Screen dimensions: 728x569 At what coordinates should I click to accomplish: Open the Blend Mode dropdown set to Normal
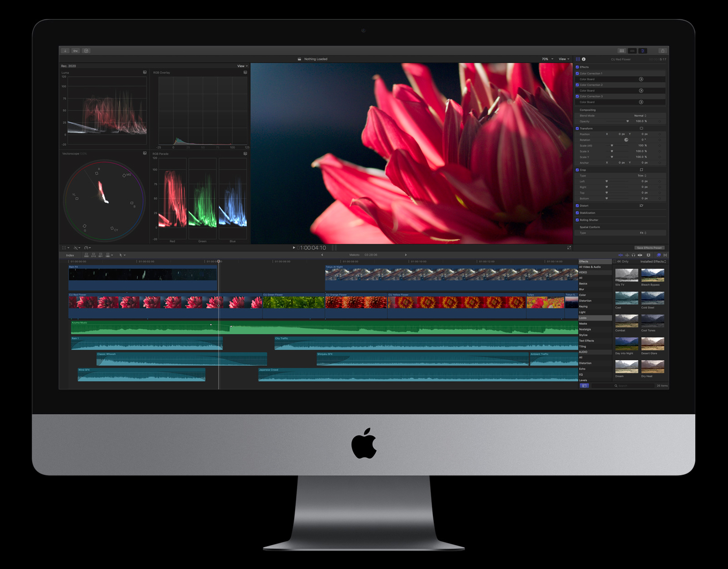pyautogui.click(x=640, y=116)
